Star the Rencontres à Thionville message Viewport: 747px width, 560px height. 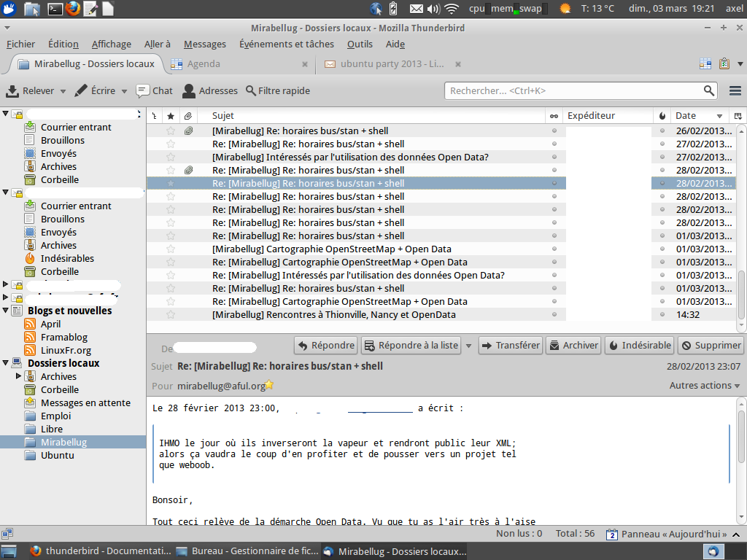pyautogui.click(x=171, y=315)
